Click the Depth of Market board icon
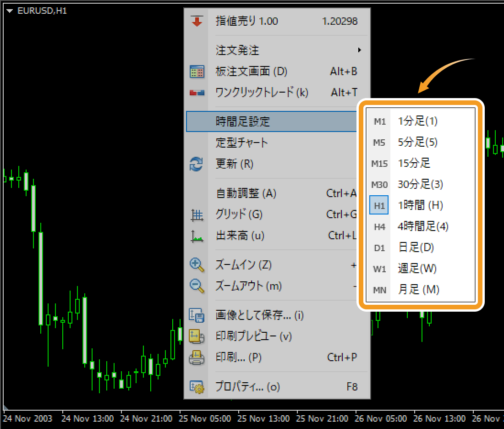The height and width of the screenshot is (429, 504). coord(197,71)
